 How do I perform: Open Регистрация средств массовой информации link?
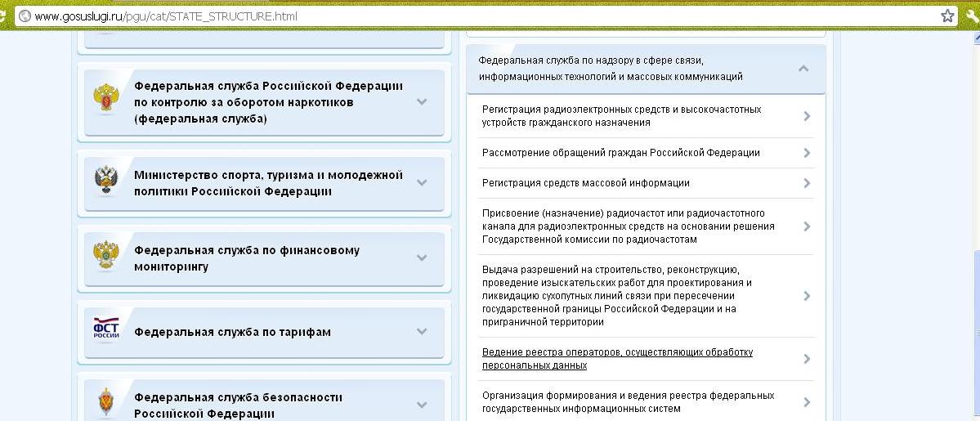click(x=586, y=183)
